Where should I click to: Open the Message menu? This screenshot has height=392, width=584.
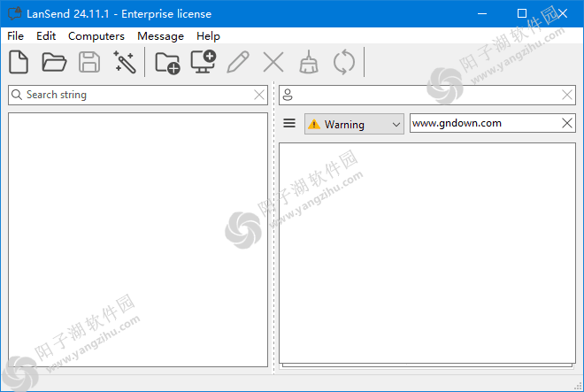click(x=160, y=36)
